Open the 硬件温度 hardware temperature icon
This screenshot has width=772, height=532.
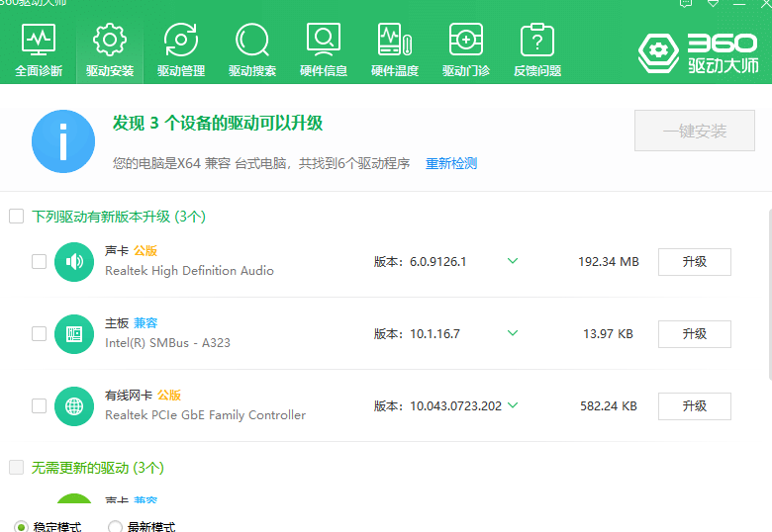pyautogui.click(x=395, y=50)
